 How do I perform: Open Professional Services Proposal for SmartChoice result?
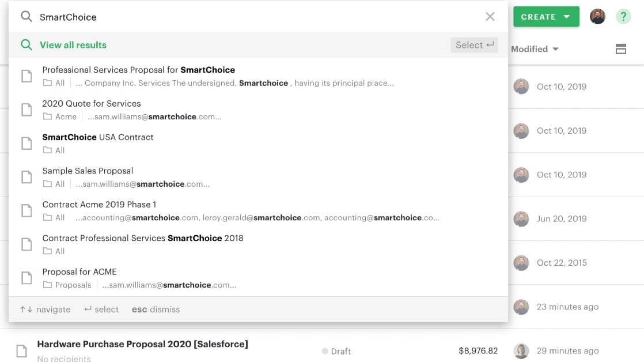click(x=258, y=76)
